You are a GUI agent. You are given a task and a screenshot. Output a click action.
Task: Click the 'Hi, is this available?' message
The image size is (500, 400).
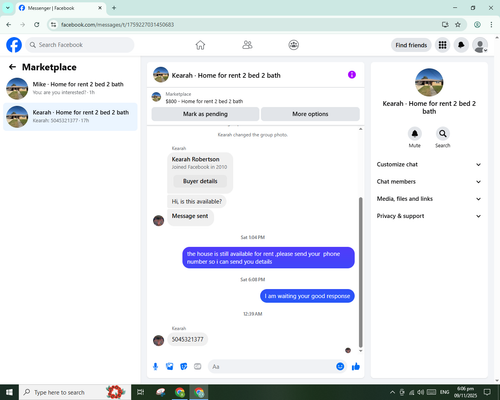tap(196, 201)
